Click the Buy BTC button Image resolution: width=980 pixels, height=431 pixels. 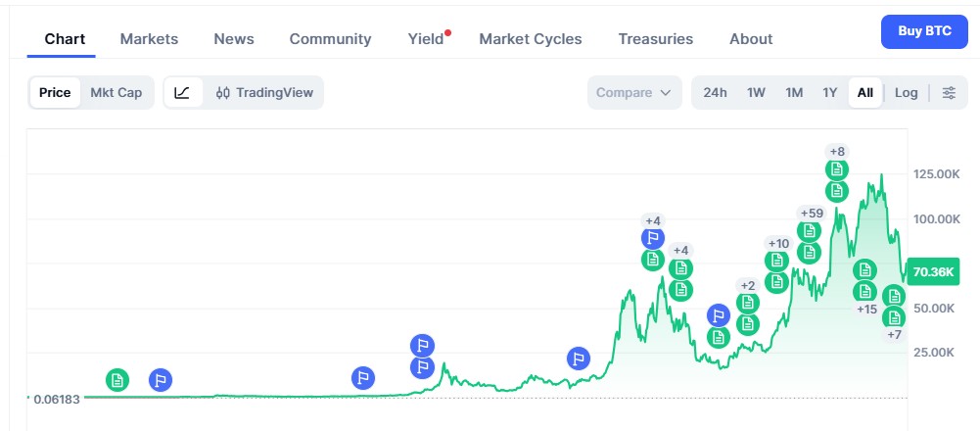pos(924,31)
